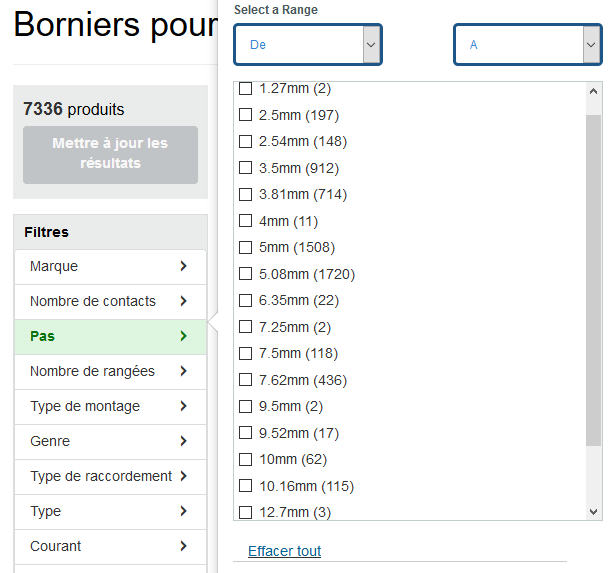616x573 pixels.
Task: Open the Marque filter chevron
Action: click(x=183, y=266)
